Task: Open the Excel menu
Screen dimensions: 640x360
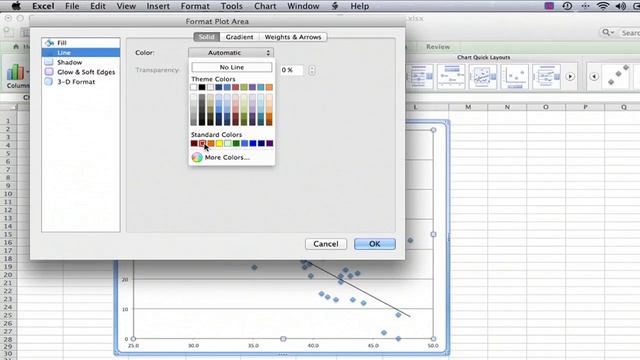Action: [x=43, y=6]
